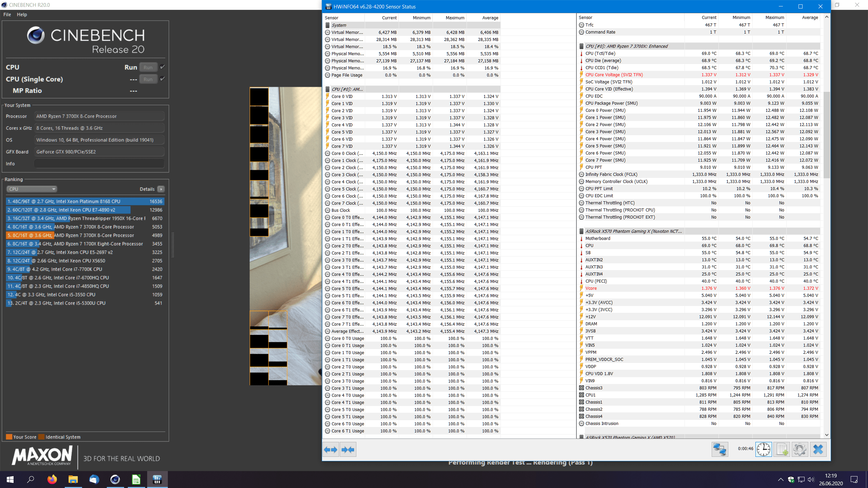Click Sensor column header in right pane
Viewport: 868px width, 488px height.
[631, 18]
